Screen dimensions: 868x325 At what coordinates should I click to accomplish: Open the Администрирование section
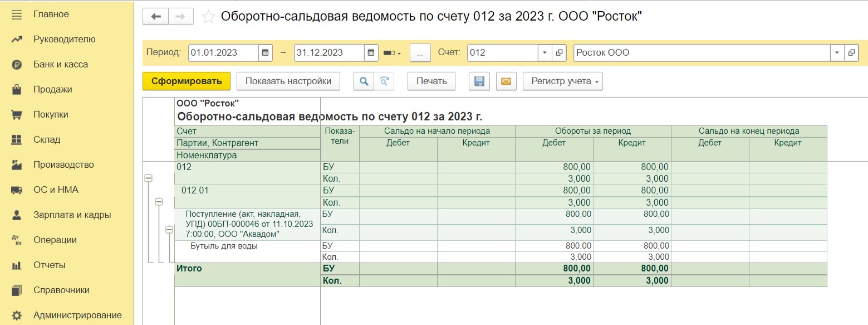pos(77,316)
